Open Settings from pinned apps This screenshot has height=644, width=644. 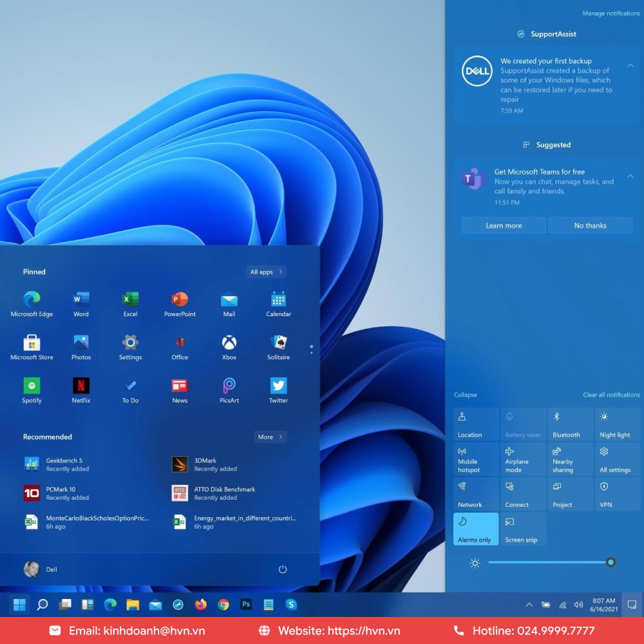click(x=130, y=347)
